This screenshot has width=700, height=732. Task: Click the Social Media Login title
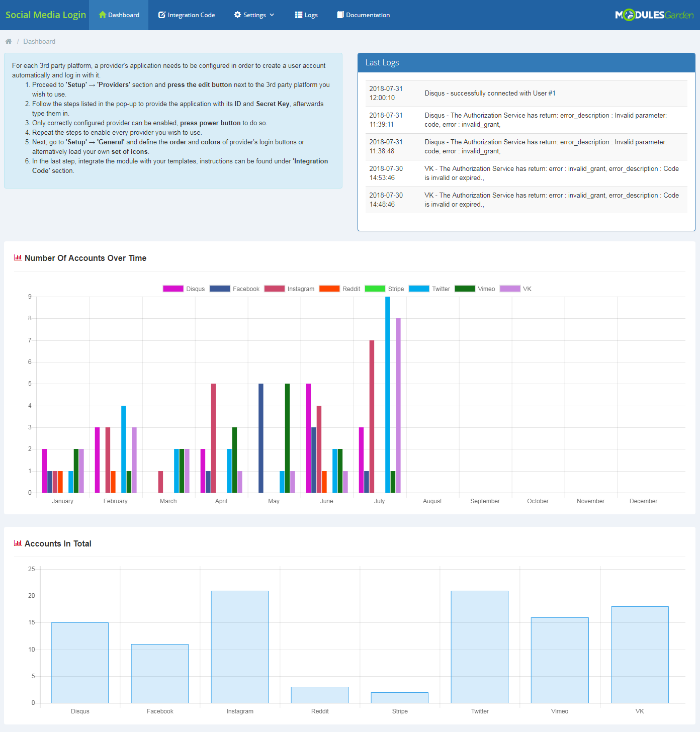click(46, 15)
